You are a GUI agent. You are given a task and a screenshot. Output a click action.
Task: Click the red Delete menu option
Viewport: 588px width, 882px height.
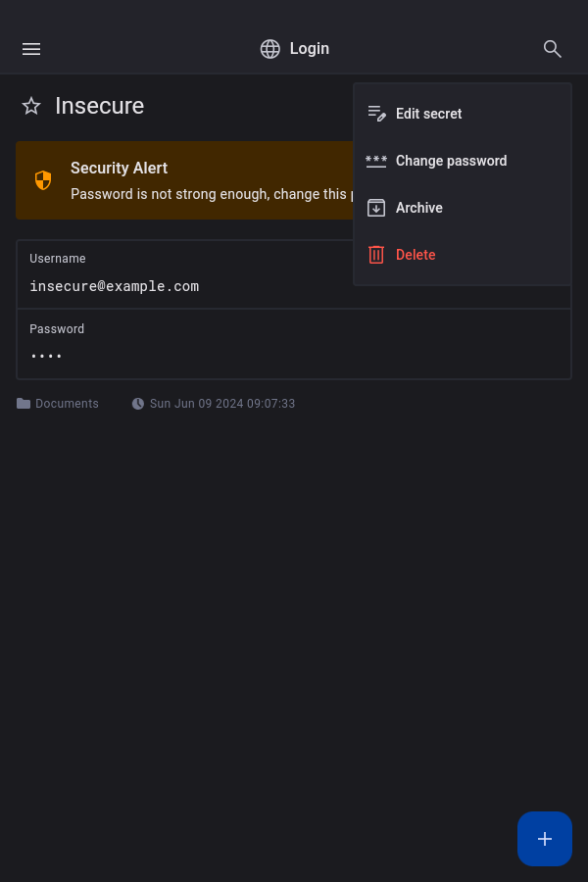(x=416, y=255)
